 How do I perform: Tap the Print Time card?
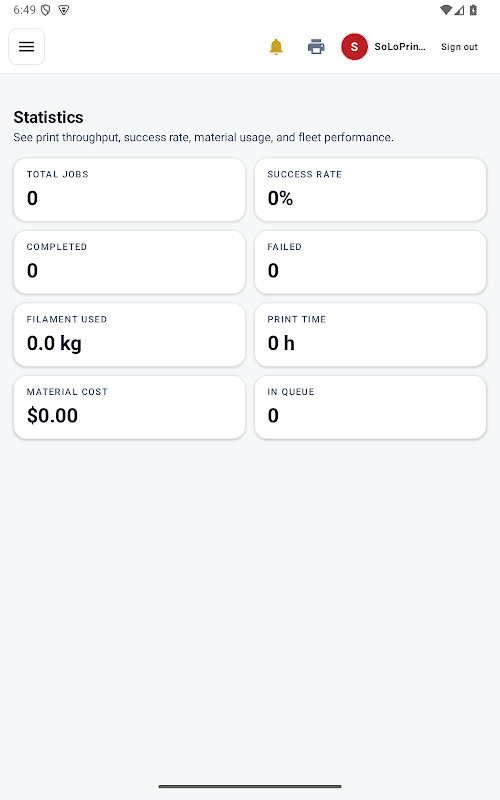[370, 335]
